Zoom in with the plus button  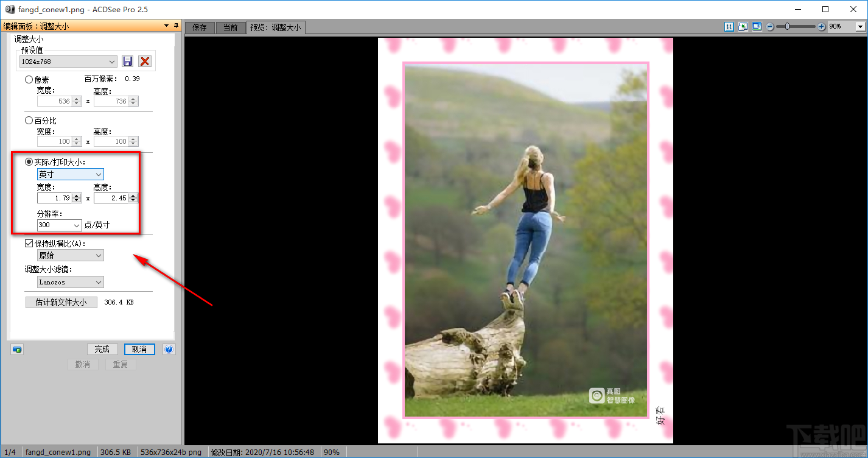coord(821,27)
